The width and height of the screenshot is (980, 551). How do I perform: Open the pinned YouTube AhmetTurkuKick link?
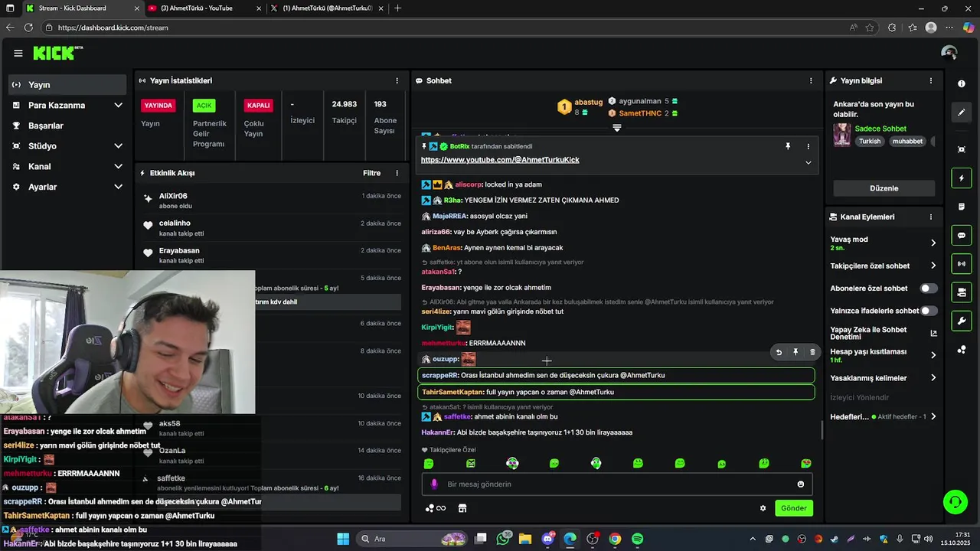coord(500,160)
